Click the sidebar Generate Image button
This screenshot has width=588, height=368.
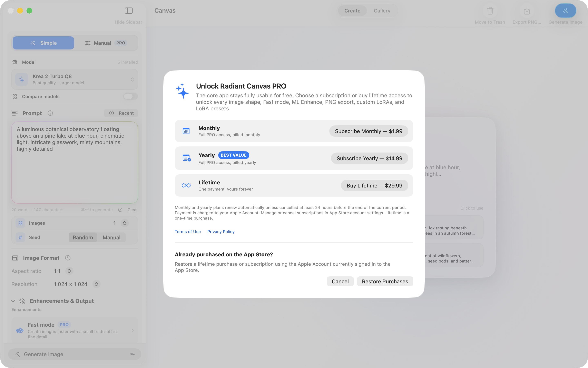point(75,354)
